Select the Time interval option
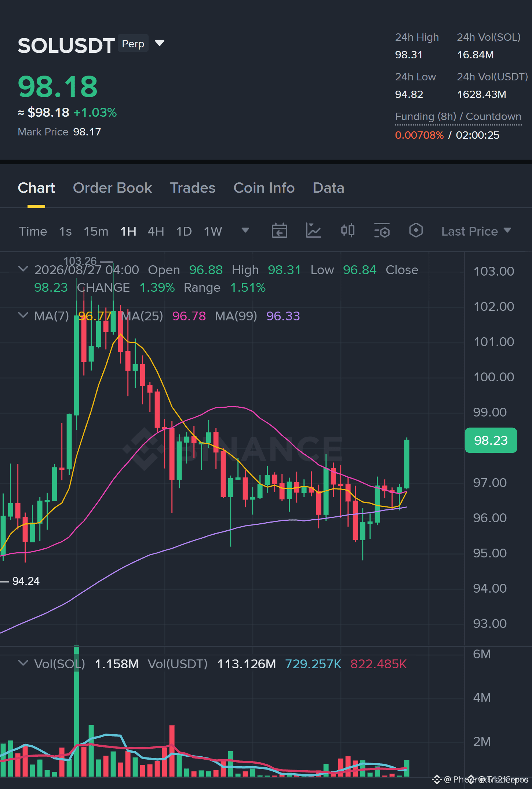Screen dimensions: 532x789 tap(33, 232)
